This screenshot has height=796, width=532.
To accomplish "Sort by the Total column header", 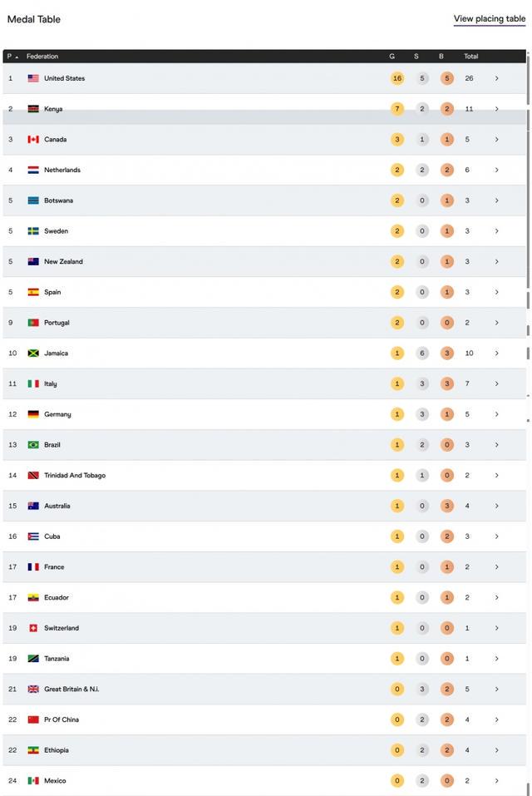I will (470, 57).
